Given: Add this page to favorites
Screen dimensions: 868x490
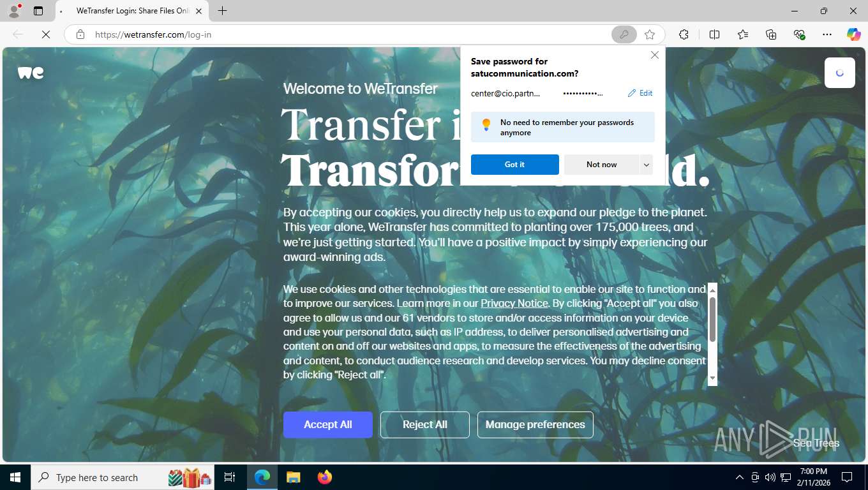Looking at the screenshot, I should click(650, 34).
